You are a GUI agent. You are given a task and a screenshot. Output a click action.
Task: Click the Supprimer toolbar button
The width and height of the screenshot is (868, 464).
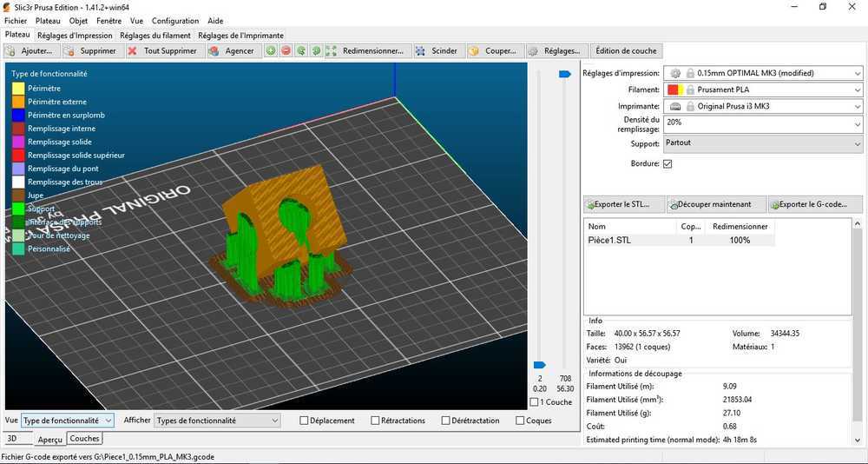point(92,51)
